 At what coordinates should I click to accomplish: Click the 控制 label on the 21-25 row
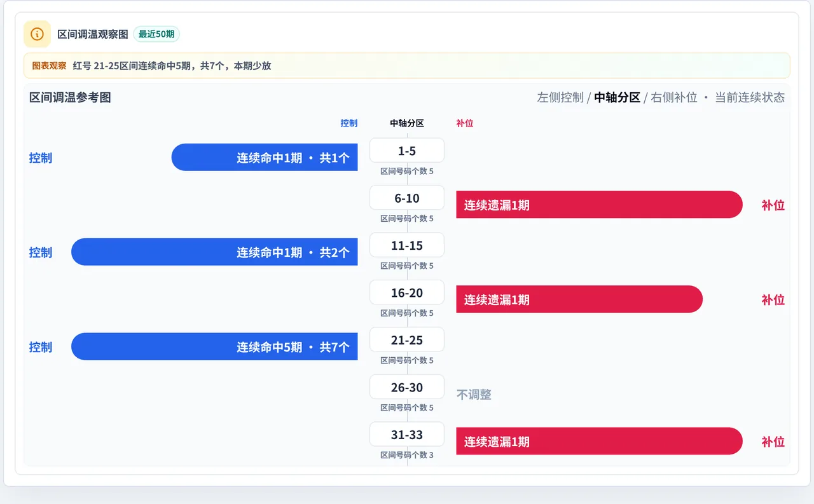41,347
